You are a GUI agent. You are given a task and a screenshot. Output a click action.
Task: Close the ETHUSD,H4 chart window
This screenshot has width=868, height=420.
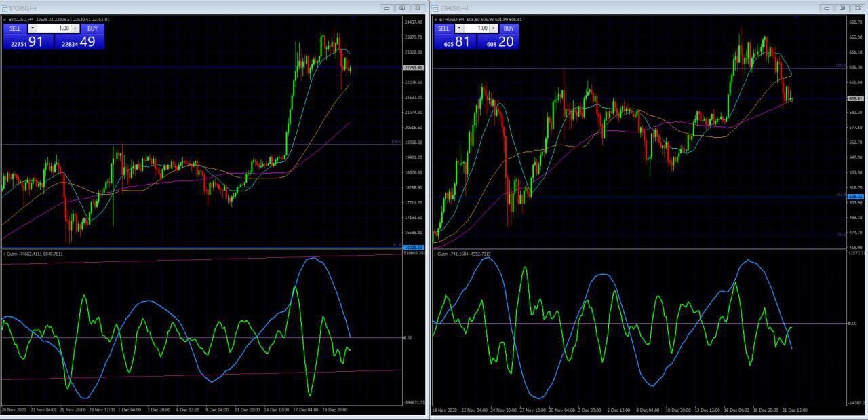[x=858, y=8]
